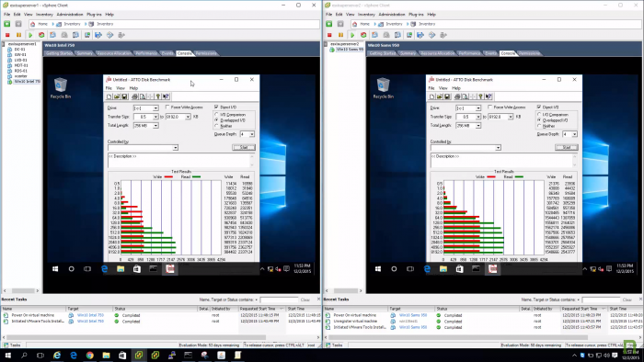Reset the Win10 Intel 750 VM via toolbar icon
644x362 pixels.
tap(41, 35)
